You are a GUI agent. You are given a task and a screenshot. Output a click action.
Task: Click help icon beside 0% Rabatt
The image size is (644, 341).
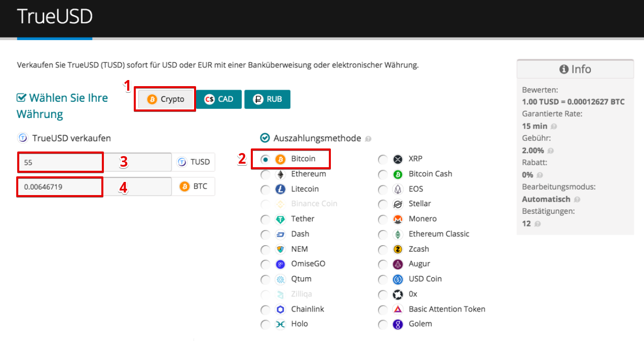[540, 175]
